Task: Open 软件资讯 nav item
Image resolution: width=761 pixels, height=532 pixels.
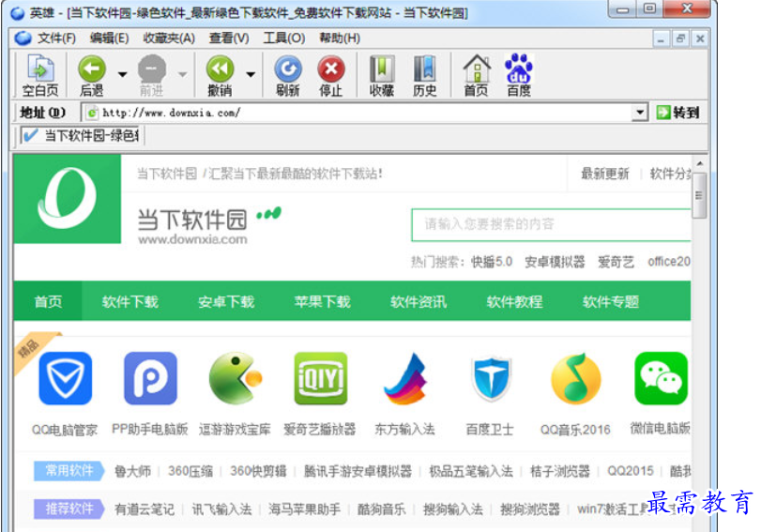Action: tap(419, 301)
